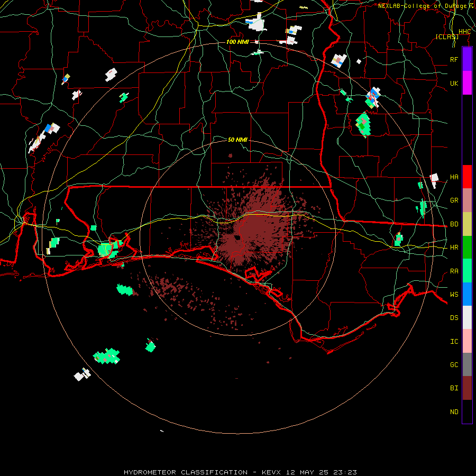Click the HA legend label text
476x476 pixels.
[454, 177]
